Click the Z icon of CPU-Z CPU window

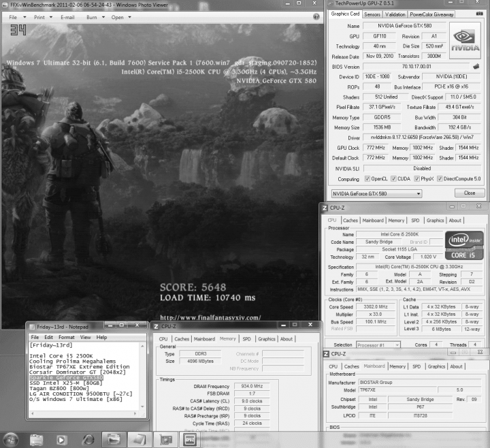coord(325,208)
